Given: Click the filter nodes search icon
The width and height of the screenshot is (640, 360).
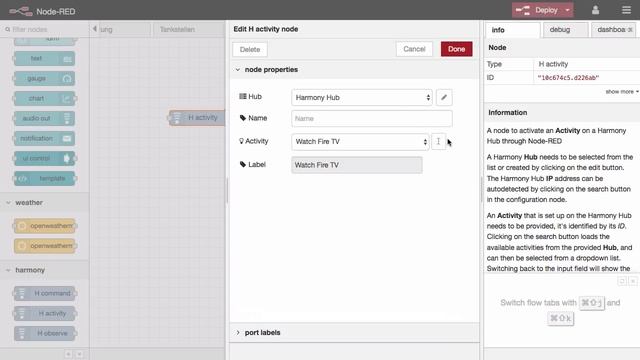Looking at the screenshot, I should click(7, 29).
